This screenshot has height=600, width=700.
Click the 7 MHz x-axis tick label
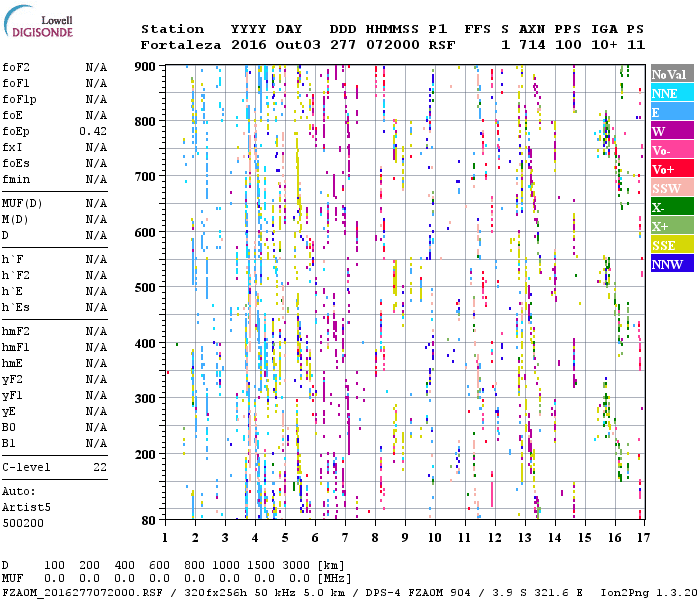(345, 538)
